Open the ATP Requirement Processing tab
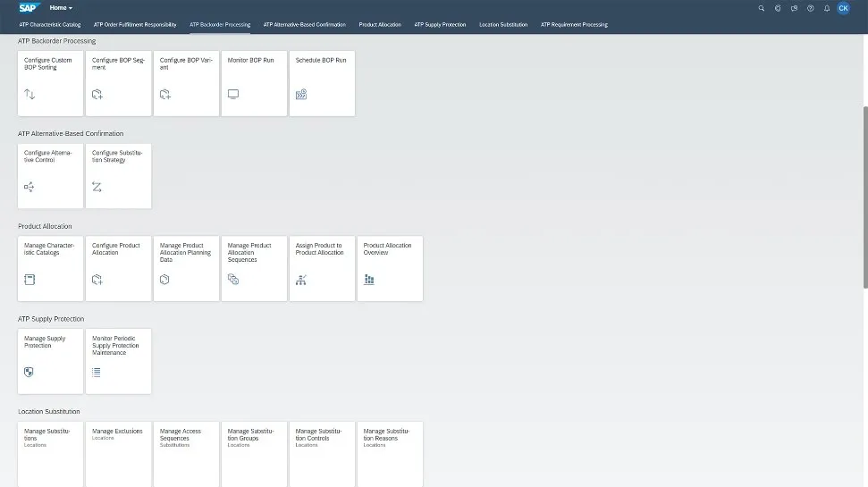This screenshot has width=868, height=487. (574, 25)
